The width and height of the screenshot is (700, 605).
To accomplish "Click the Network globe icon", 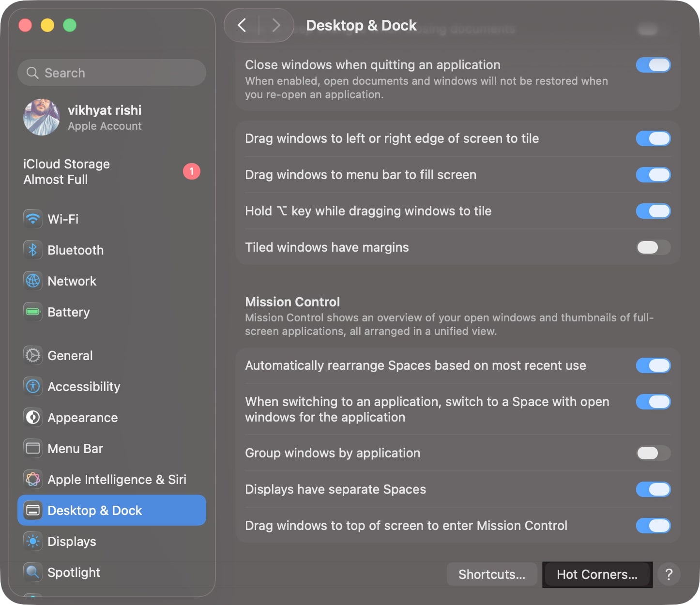I will click(x=32, y=281).
